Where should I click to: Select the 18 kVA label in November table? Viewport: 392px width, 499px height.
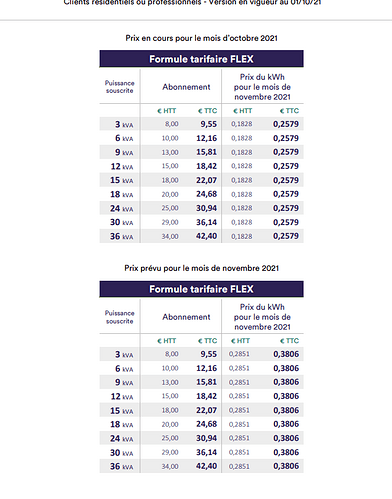(122, 424)
